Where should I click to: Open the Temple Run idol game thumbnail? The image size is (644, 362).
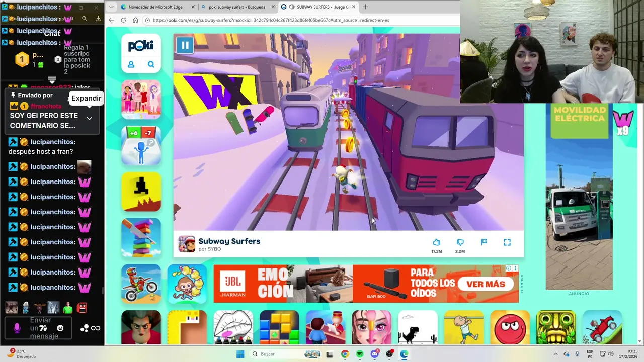coord(556,327)
